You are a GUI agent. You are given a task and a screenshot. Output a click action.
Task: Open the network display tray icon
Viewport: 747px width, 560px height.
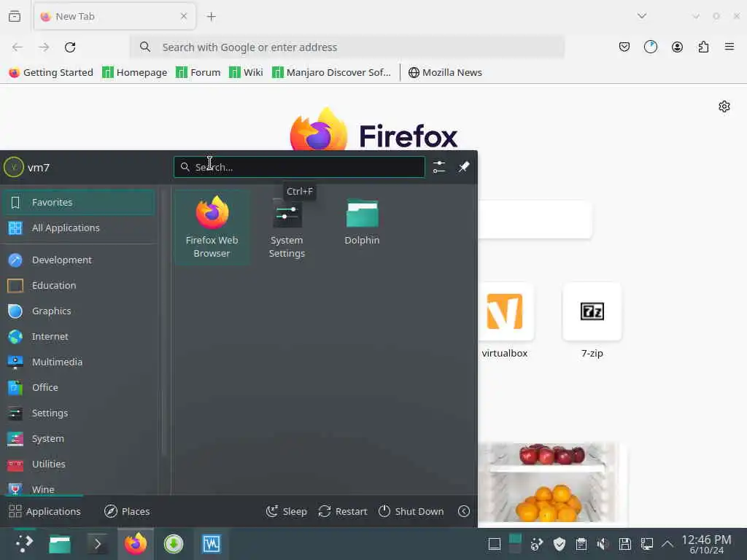click(x=647, y=544)
